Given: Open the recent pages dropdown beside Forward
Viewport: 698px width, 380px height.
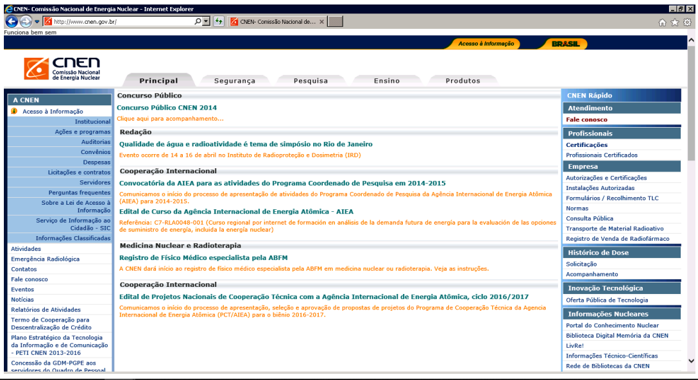Looking at the screenshot, I should [x=37, y=21].
